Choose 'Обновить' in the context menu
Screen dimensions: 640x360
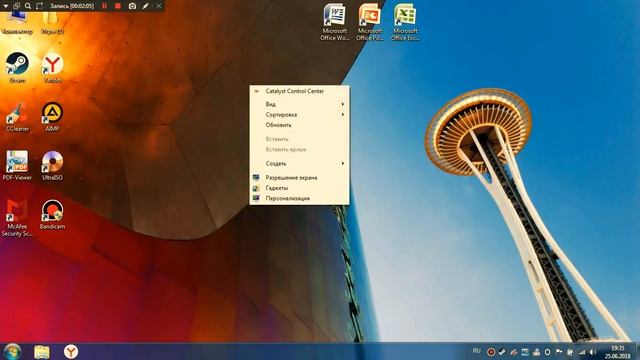(x=299, y=125)
